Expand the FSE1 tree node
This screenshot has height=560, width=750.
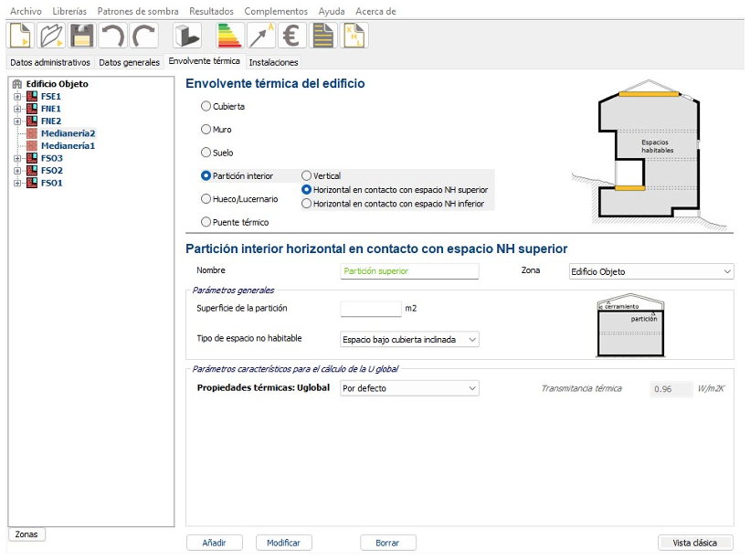point(17,97)
